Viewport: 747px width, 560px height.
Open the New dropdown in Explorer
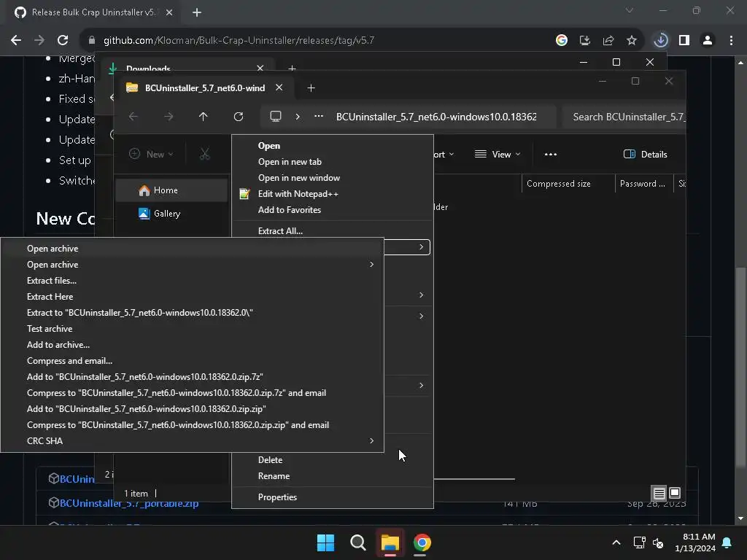(x=152, y=155)
